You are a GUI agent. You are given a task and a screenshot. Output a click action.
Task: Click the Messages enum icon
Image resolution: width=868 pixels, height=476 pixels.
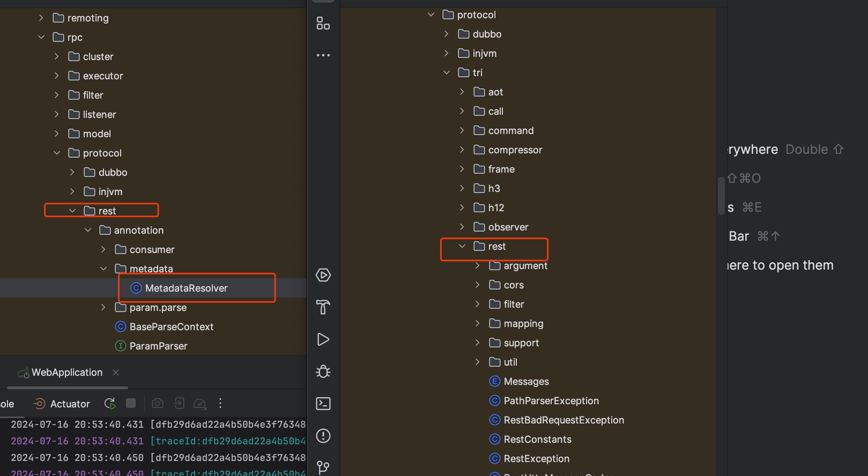[495, 381]
